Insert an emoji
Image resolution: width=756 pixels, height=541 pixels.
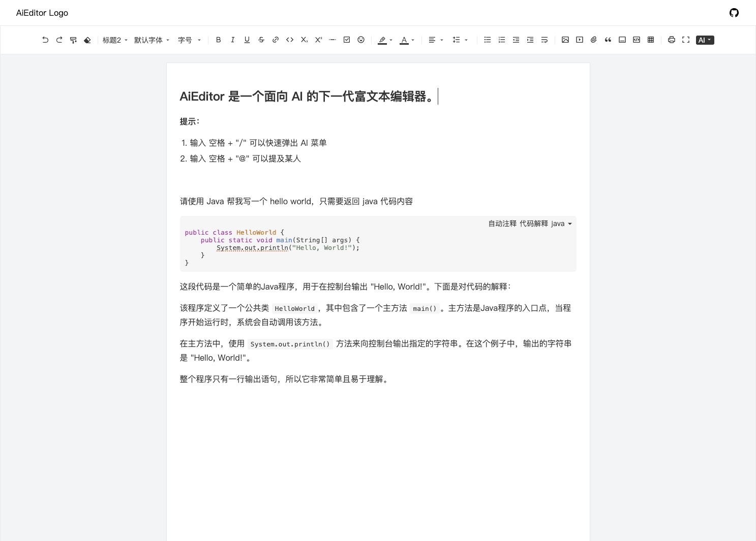pos(361,40)
